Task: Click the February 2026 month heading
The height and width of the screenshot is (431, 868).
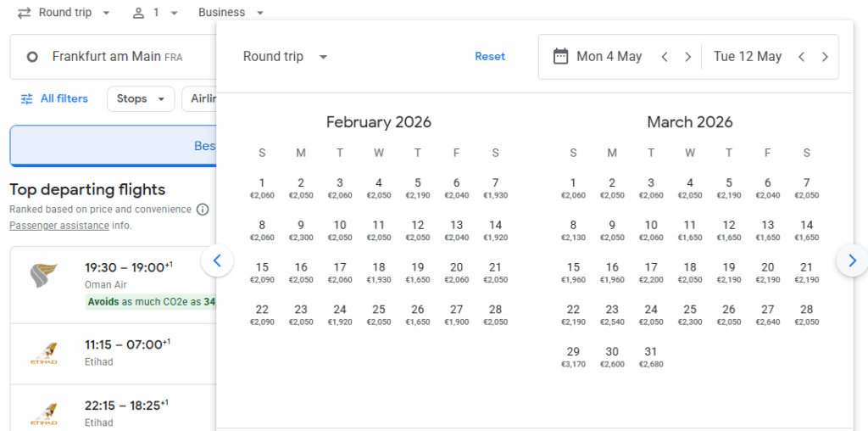Action: pyautogui.click(x=379, y=122)
